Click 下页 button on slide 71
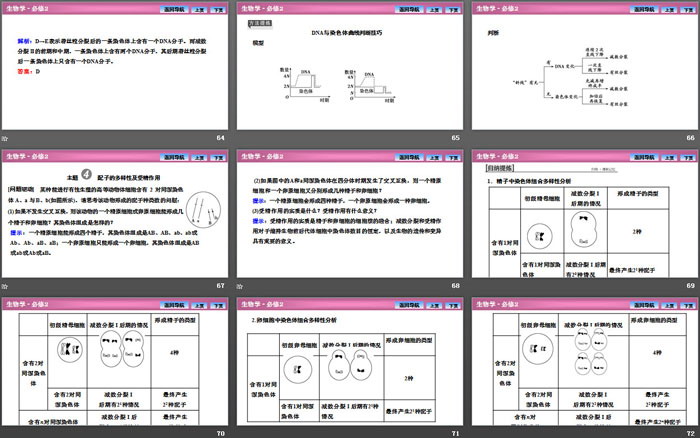Screen dimensions: 700x438 tap(453, 305)
